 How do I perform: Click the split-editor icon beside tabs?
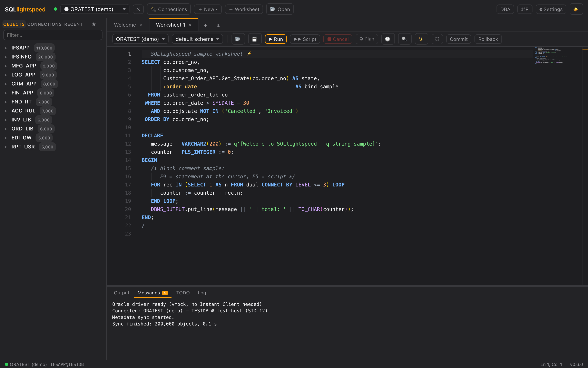pyautogui.click(x=218, y=25)
